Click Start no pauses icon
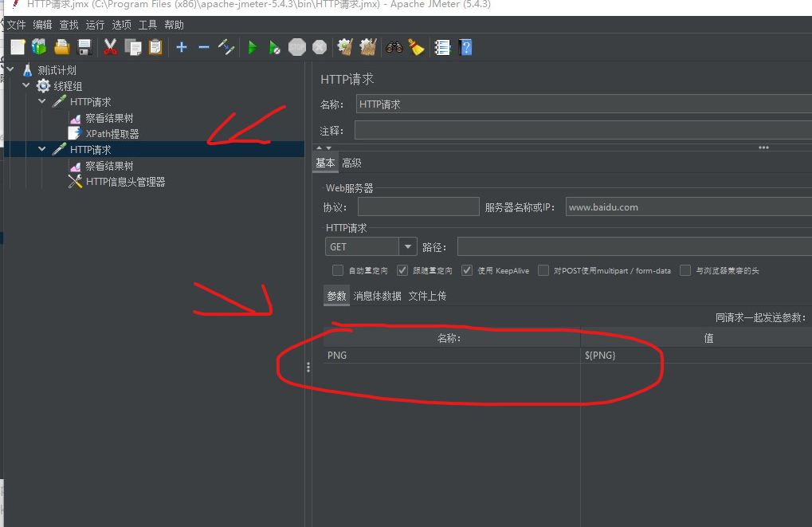Screen dimensions: 812x527 pyautogui.click(x=274, y=47)
